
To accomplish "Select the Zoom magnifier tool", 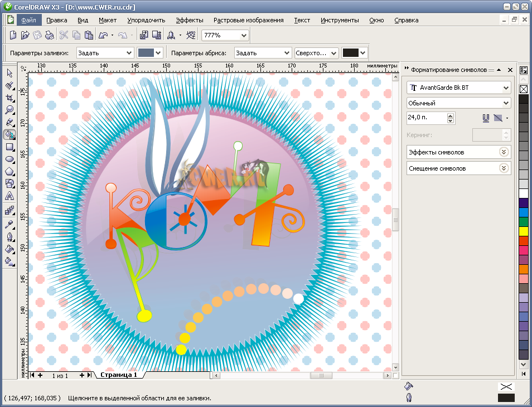I will tap(9, 110).
